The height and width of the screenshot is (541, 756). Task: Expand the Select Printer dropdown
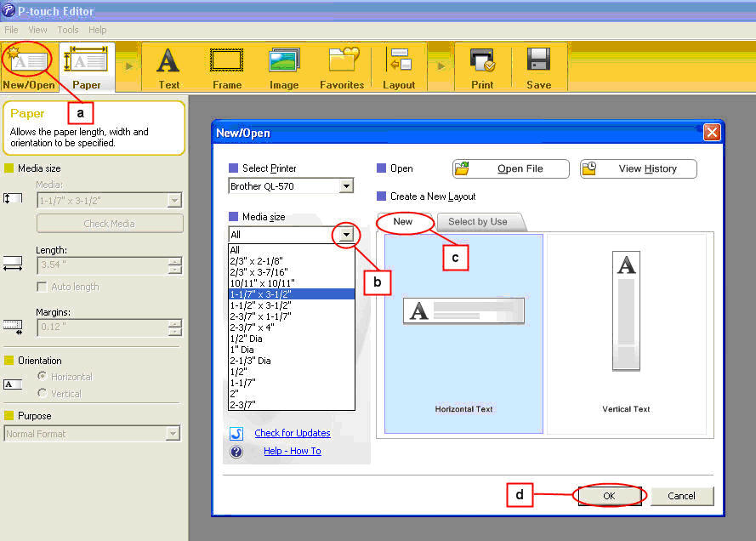tap(345, 185)
